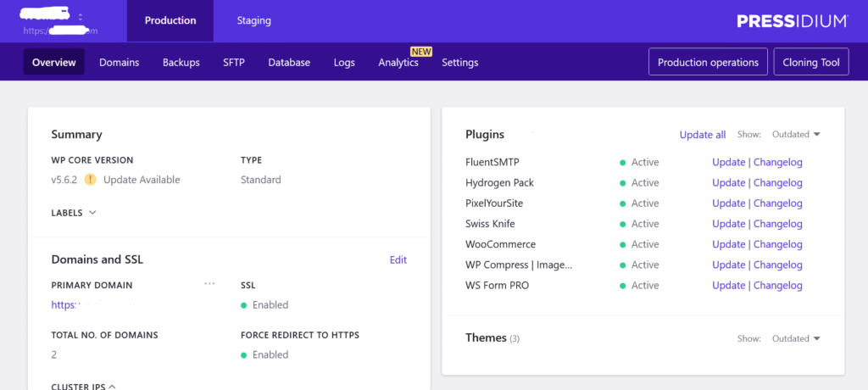This screenshot has height=390, width=868.
Task: Switch to the Production tab
Action: (170, 20)
